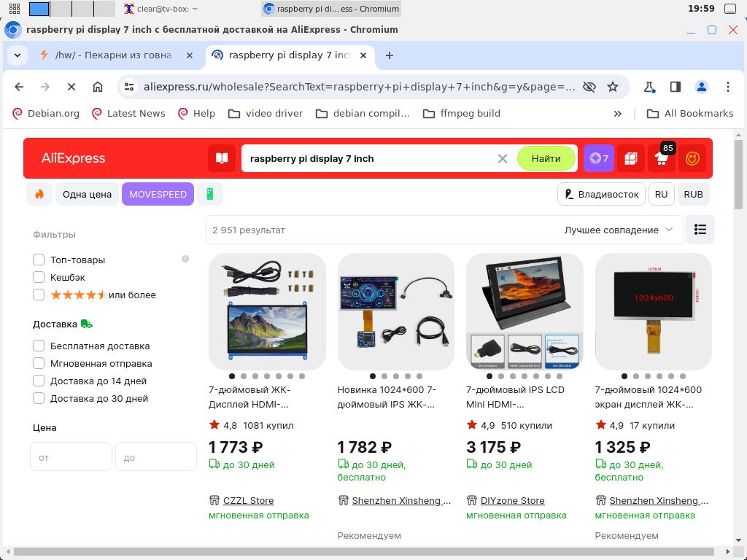Click the crossed-out eye tracking icon

pos(589,87)
